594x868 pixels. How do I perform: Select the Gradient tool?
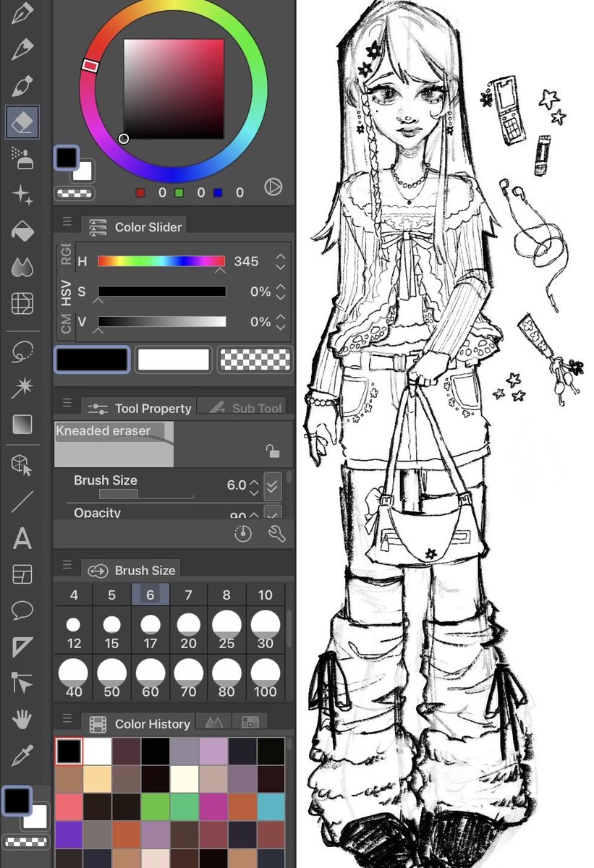point(22,425)
